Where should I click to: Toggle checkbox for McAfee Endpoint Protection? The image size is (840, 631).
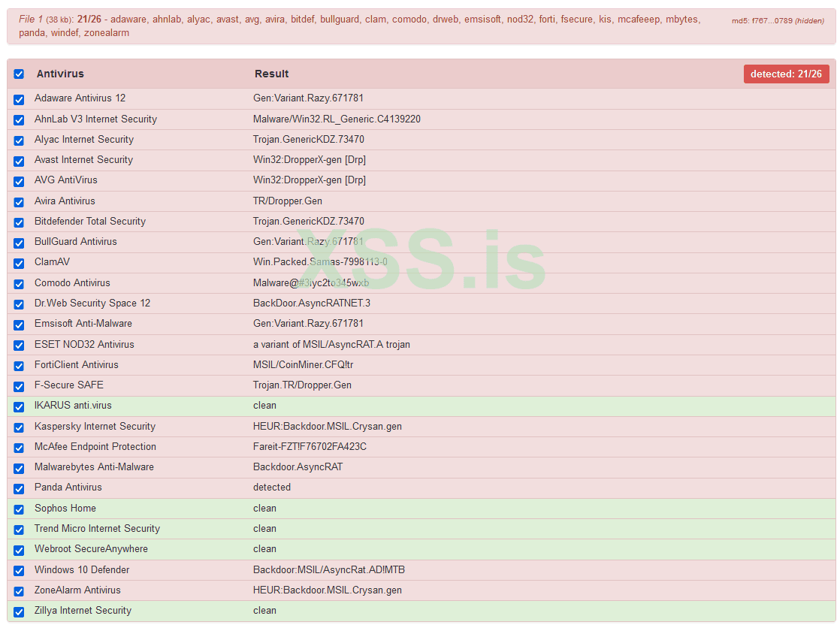[19, 448]
